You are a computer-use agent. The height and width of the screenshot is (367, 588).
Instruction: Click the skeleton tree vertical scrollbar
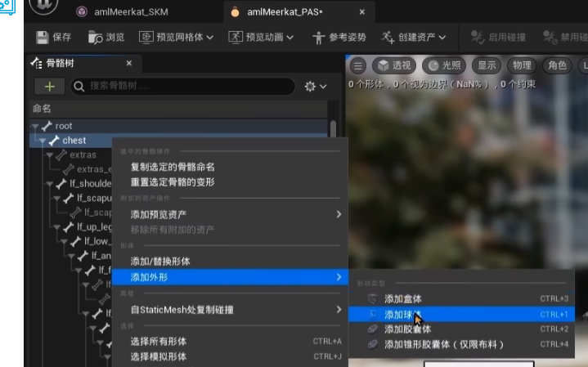(x=333, y=128)
